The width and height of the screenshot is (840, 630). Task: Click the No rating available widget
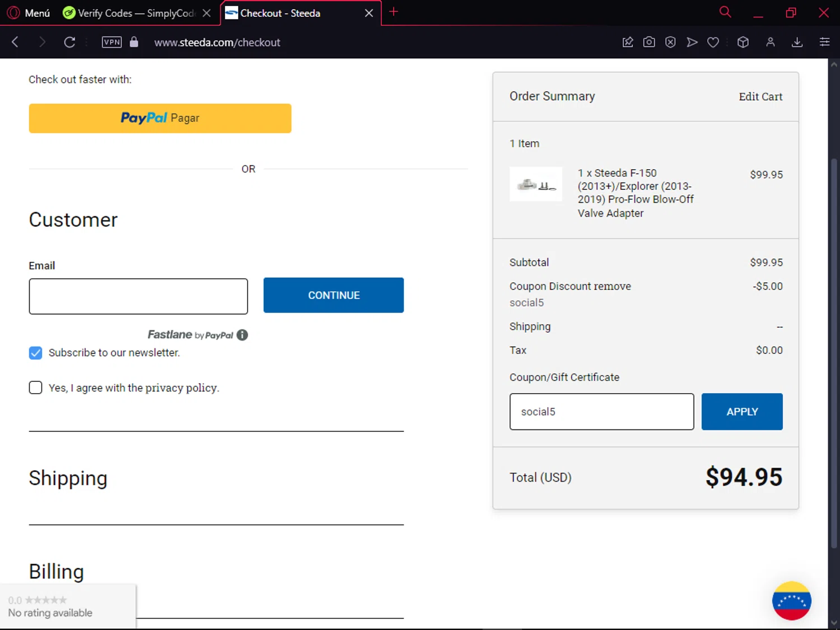point(67,606)
